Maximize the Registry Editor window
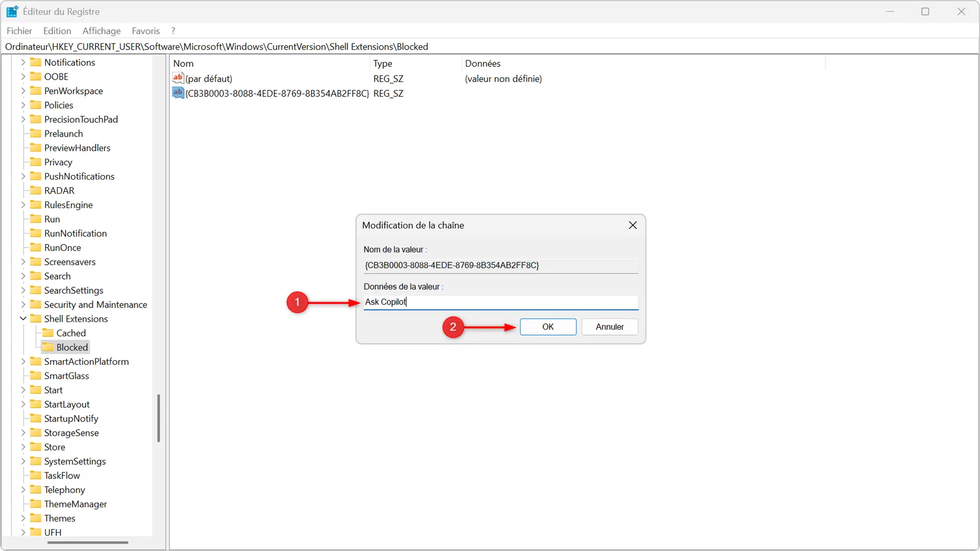Screen dimensions: 980x551 point(925,11)
